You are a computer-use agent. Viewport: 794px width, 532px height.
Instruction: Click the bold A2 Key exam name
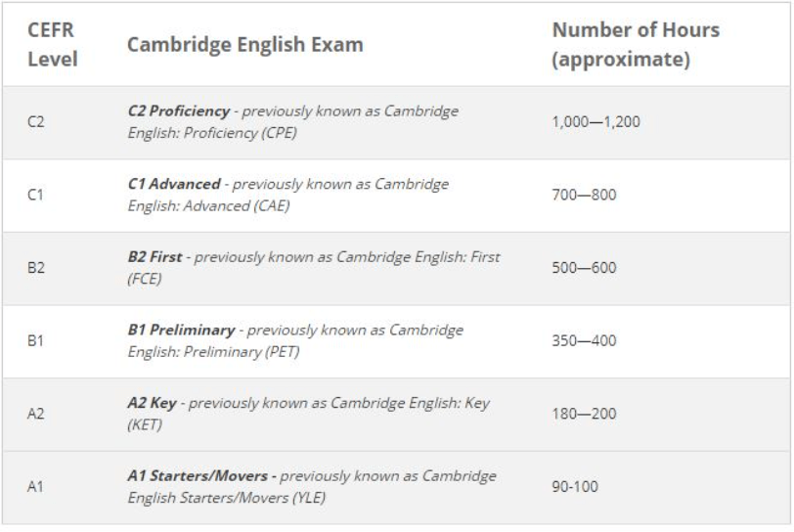pyautogui.click(x=153, y=403)
